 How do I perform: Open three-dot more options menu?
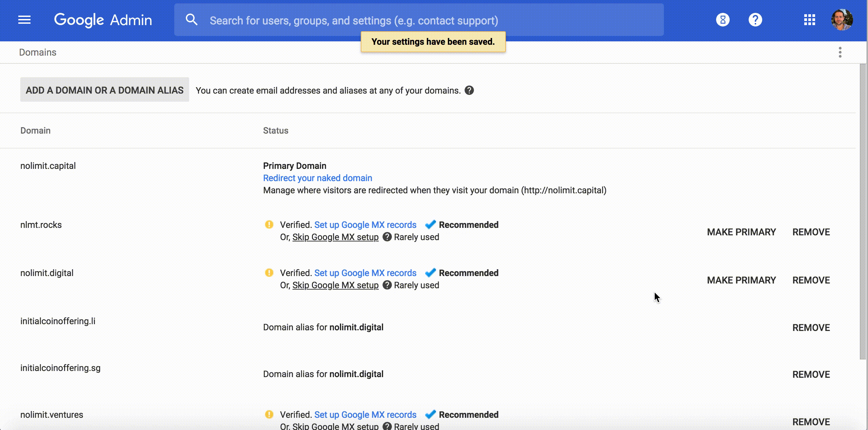point(840,52)
